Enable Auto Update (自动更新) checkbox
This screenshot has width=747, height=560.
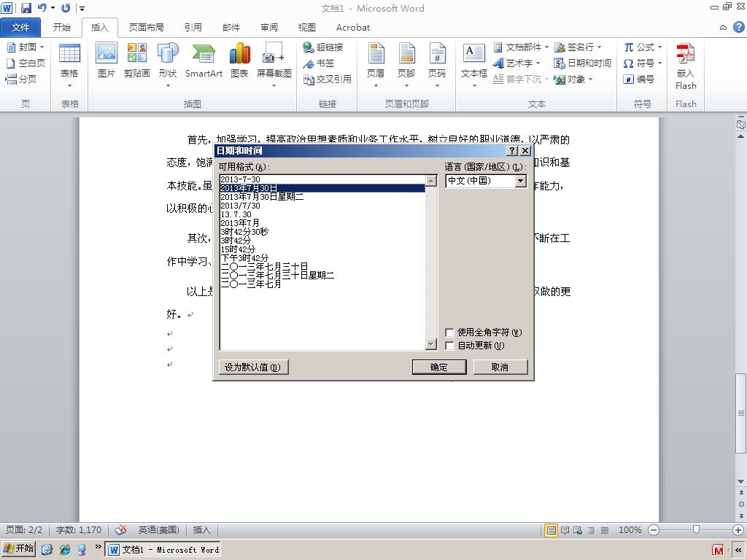pyautogui.click(x=449, y=346)
